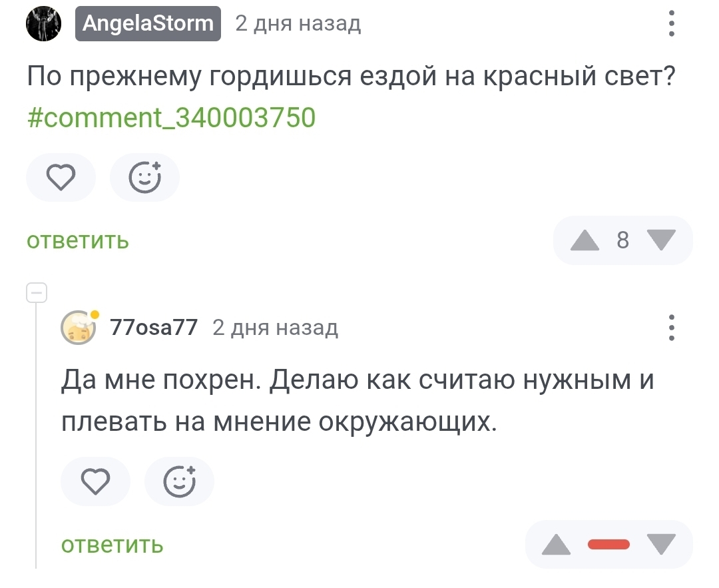Click the AngelaStorm username label

[x=148, y=24]
